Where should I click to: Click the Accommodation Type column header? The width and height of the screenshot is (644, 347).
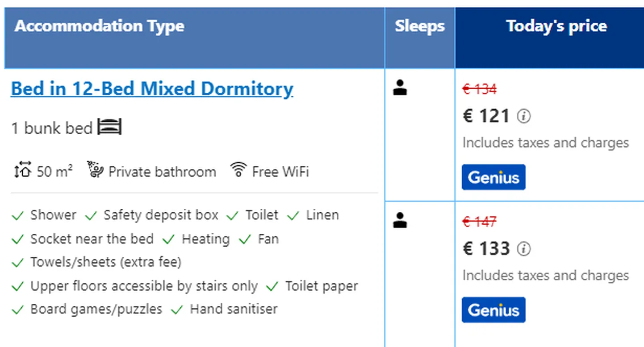pos(194,38)
